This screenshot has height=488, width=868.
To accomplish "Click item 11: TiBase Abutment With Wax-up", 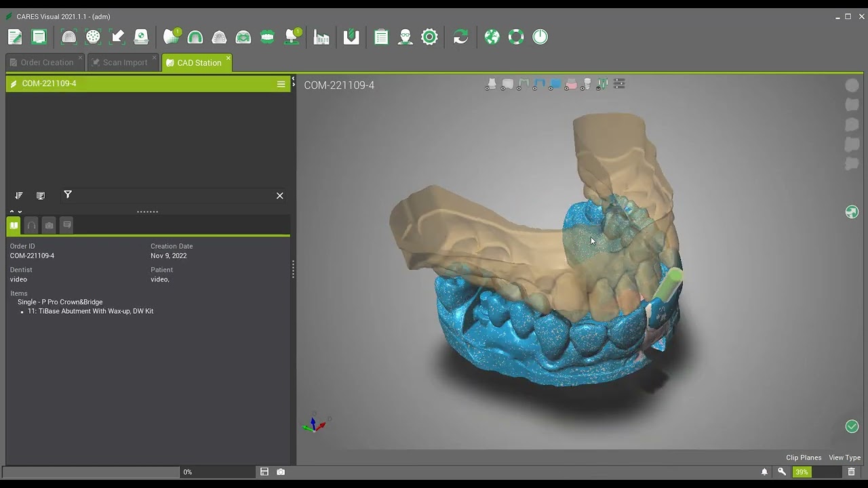I will pos(90,311).
